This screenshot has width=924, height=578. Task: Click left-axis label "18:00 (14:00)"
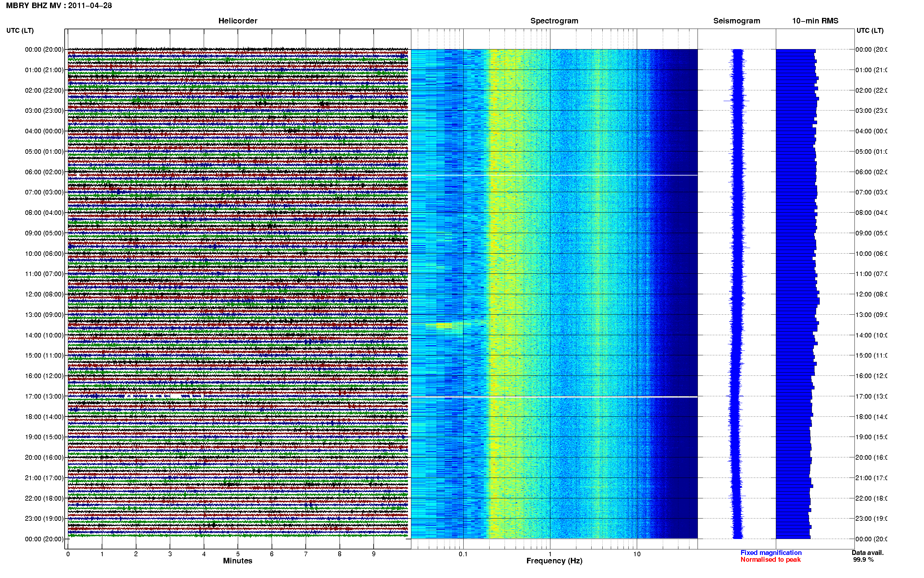(x=44, y=417)
